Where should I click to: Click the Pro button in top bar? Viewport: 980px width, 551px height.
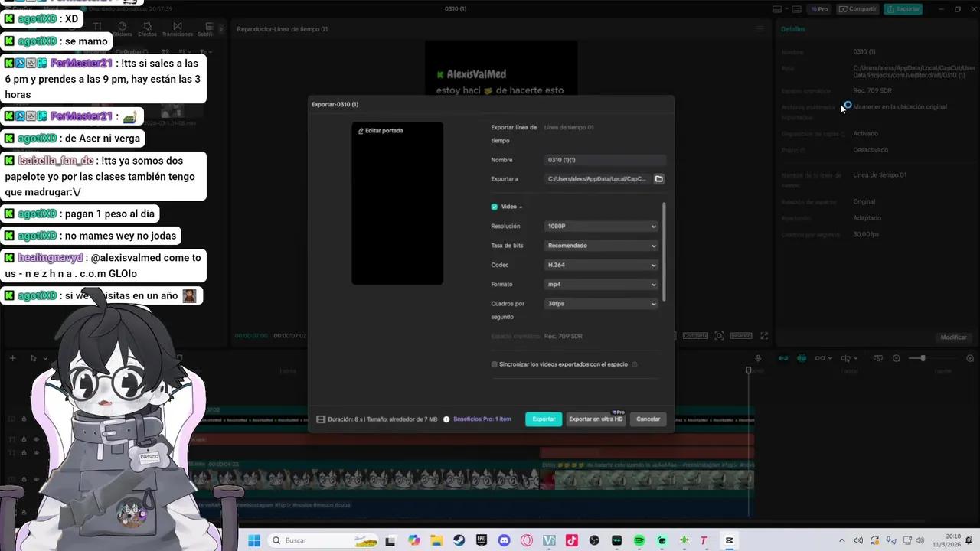(x=818, y=9)
